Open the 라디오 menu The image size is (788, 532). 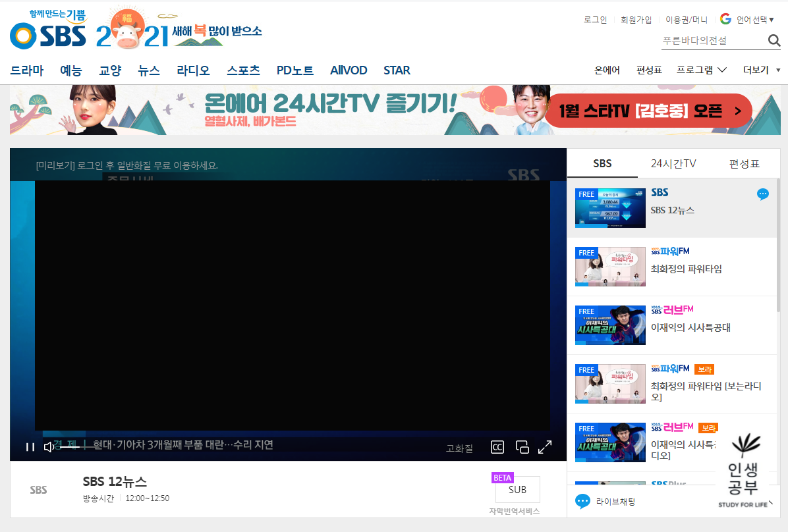click(x=193, y=70)
